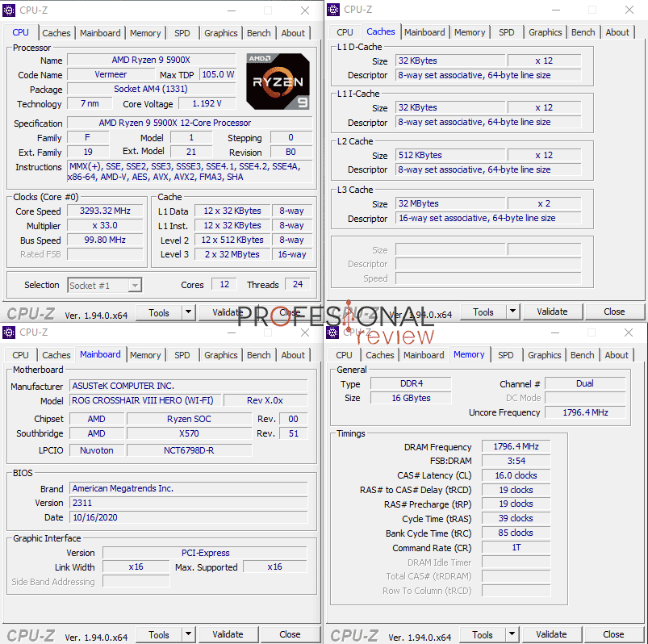Click the LPCIO value 'NCT6798D-R'
648x644 pixels.
(x=189, y=450)
